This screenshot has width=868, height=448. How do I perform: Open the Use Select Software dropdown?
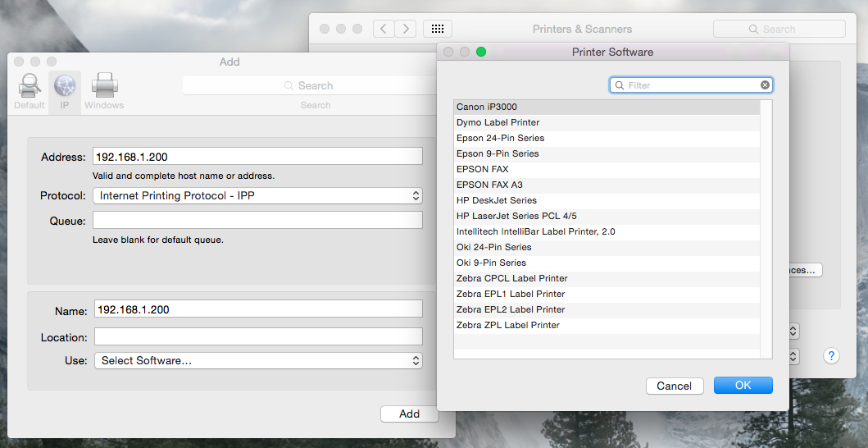[x=258, y=361]
